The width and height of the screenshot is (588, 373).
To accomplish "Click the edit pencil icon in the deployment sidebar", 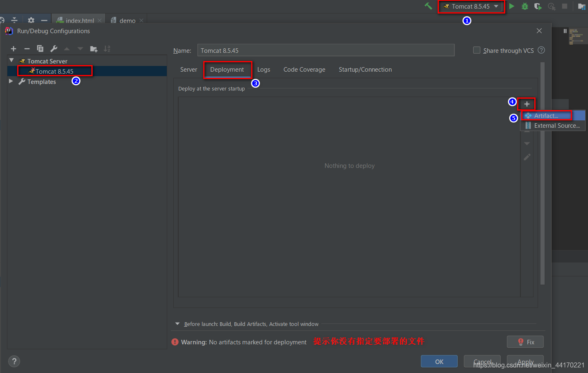I will click(x=527, y=157).
